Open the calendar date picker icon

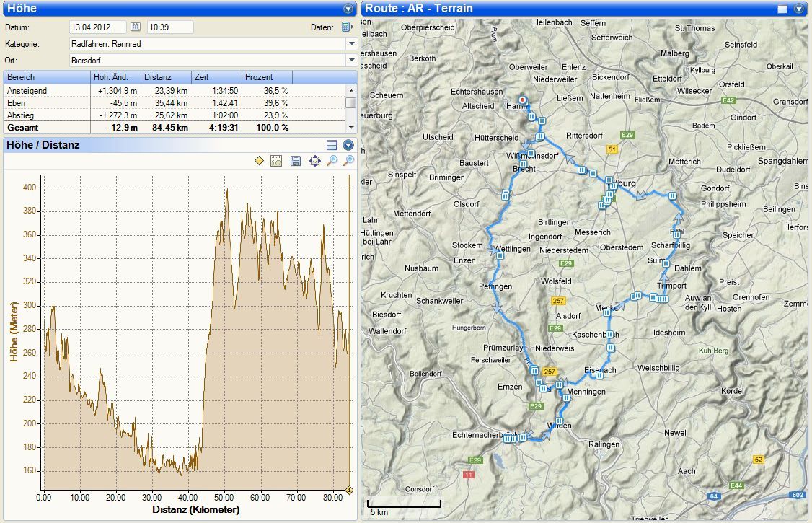pos(135,27)
